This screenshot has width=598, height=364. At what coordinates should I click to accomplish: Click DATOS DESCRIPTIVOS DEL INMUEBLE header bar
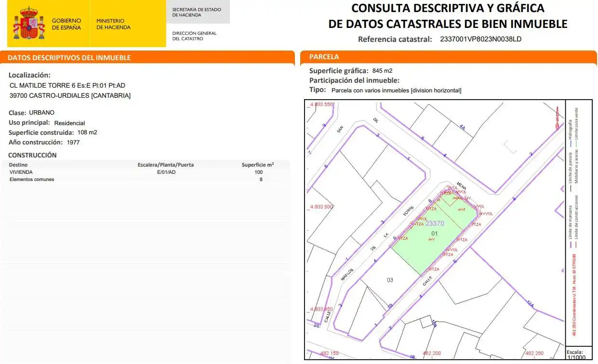[x=147, y=57]
